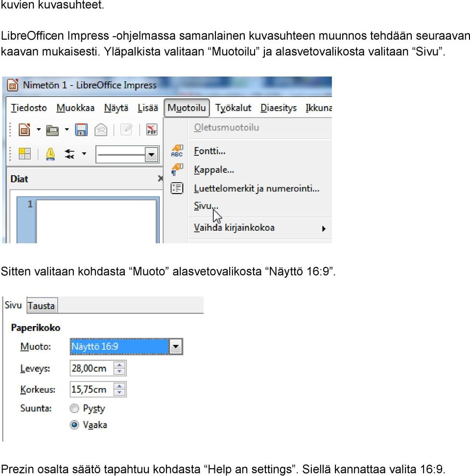Select the yellow pen-tip icon in the second toolbar

tap(50, 154)
